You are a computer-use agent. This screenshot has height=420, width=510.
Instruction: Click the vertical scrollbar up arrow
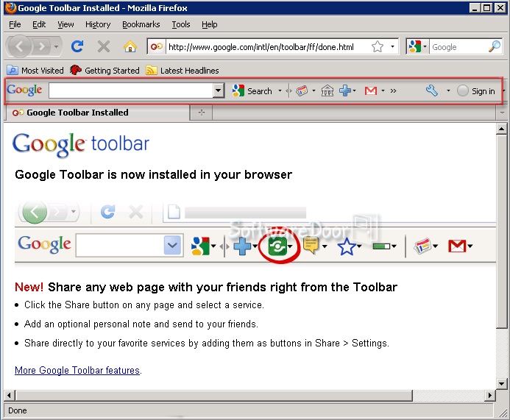[x=502, y=129]
